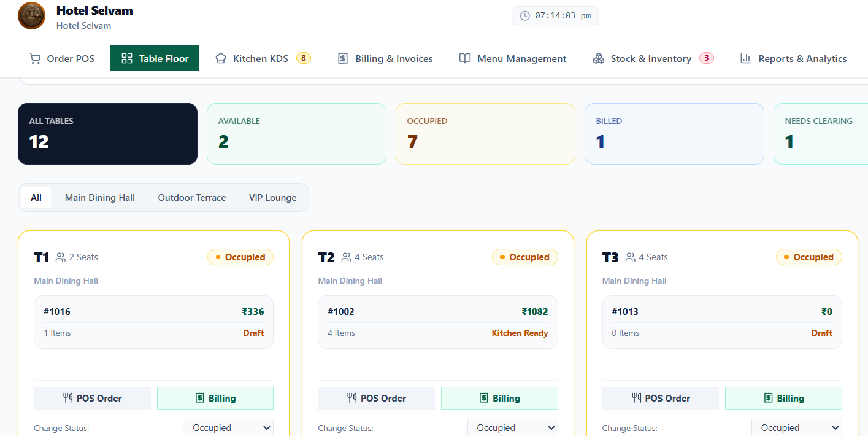Click the seats people icon on T3
Viewport: 868px width, 436px height.
(x=631, y=257)
